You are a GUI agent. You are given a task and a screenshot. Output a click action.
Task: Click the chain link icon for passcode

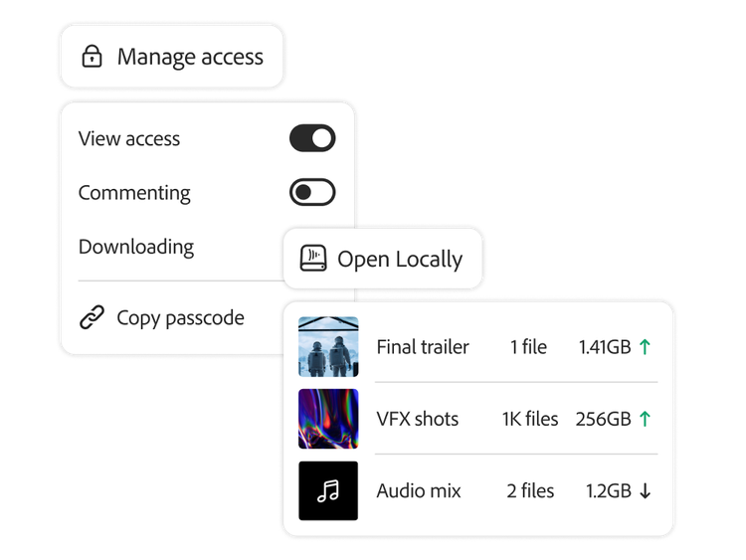[x=92, y=318]
